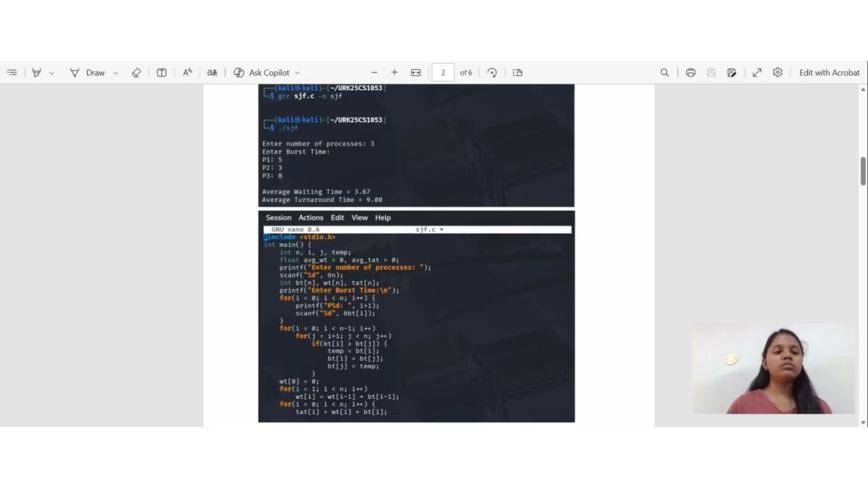Open the table of contents panel

pyautogui.click(x=12, y=73)
